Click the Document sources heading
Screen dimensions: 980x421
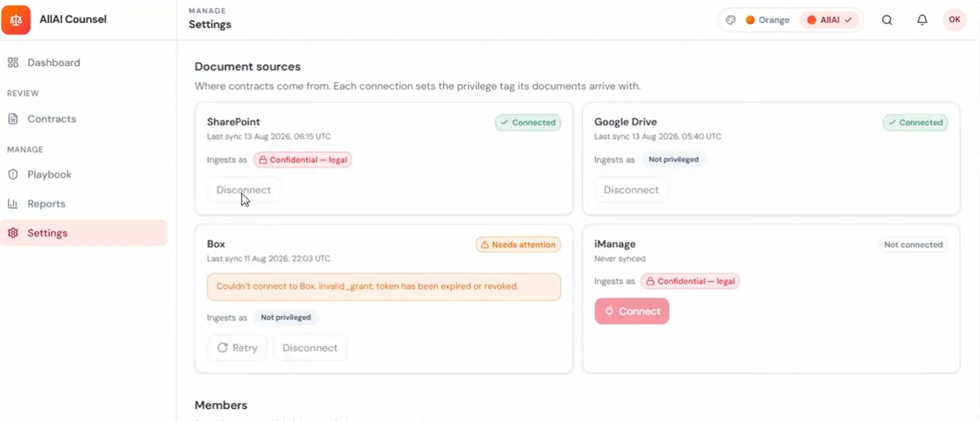coord(248,67)
